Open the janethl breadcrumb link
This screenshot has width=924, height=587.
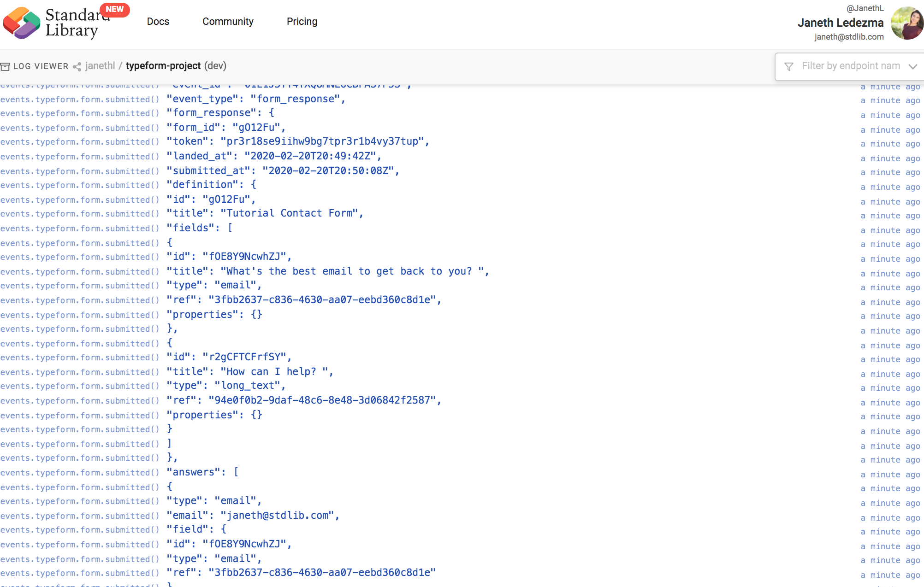click(x=100, y=66)
